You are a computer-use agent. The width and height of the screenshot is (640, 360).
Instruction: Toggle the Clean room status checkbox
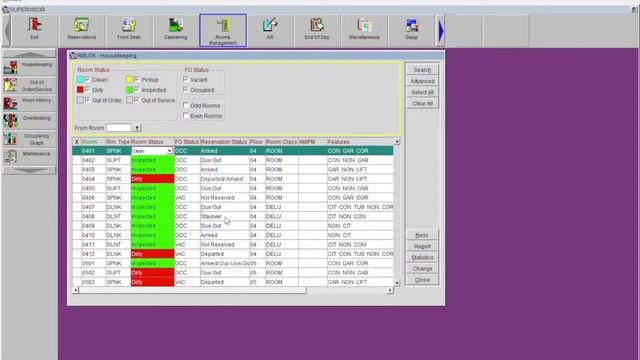pos(88,79)
